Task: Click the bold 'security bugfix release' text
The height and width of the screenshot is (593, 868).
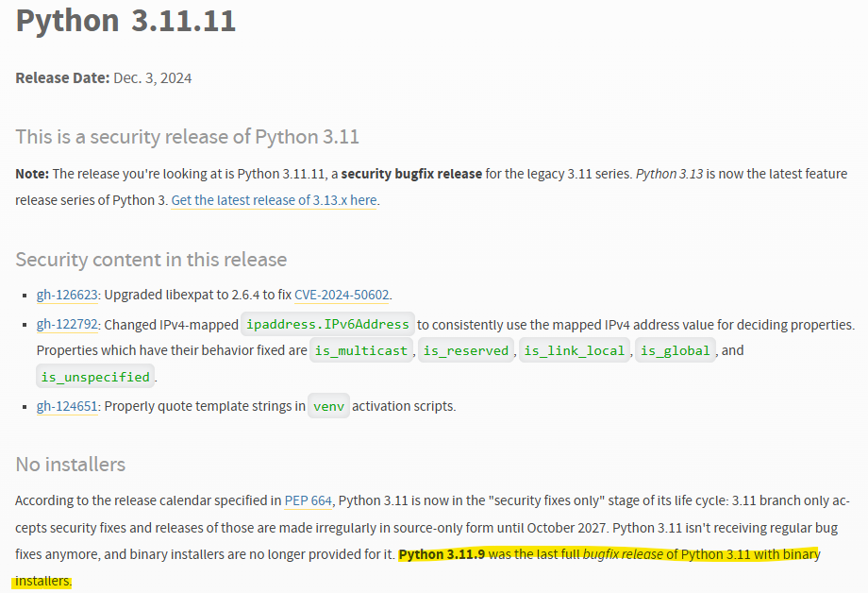Action: tap(411, 174)
